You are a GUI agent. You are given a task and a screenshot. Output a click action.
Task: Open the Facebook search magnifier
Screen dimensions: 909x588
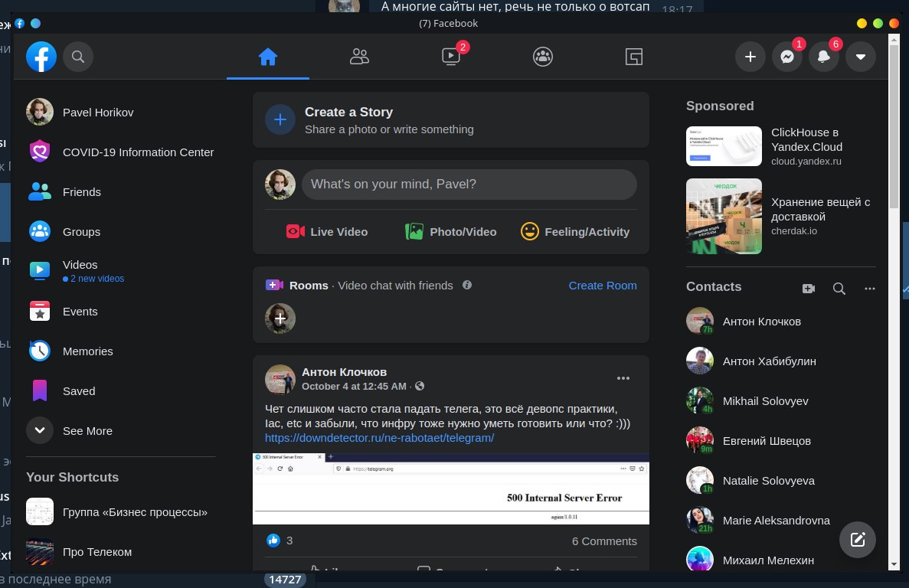[x=78, y=57]
